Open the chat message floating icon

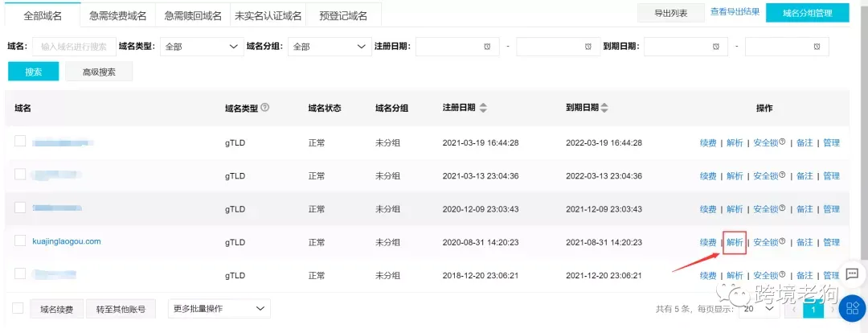tap(852, 273)
